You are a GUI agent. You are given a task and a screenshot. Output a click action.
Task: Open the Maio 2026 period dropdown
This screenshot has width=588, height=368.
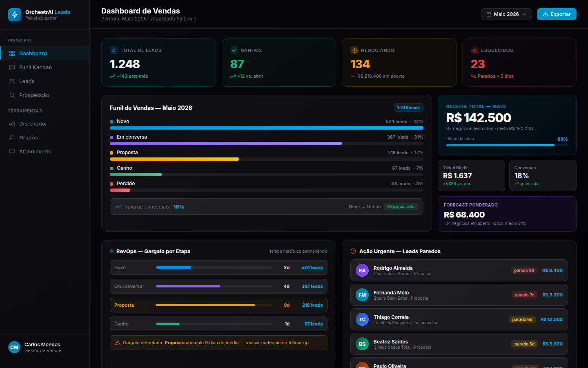(x=506, y=14)
